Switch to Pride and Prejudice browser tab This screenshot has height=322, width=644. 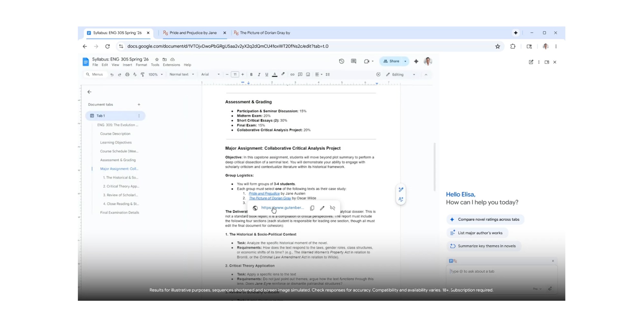(193, 33)
